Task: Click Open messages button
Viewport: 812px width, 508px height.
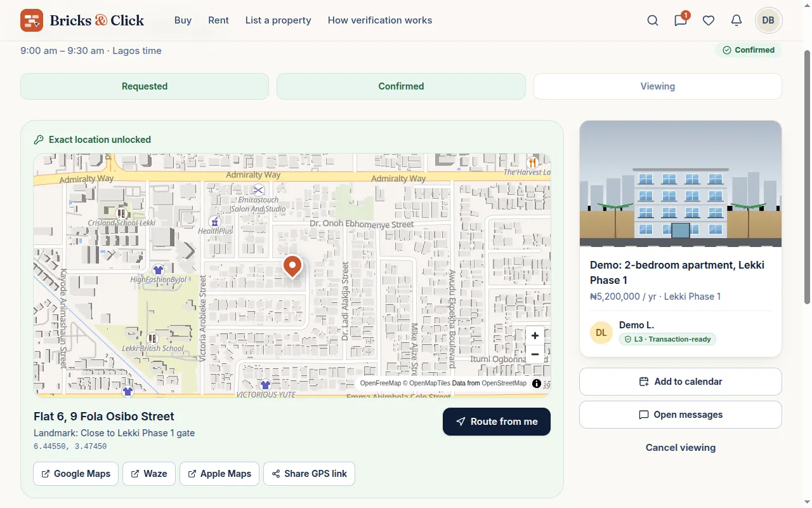Action: tap(681, 415)
